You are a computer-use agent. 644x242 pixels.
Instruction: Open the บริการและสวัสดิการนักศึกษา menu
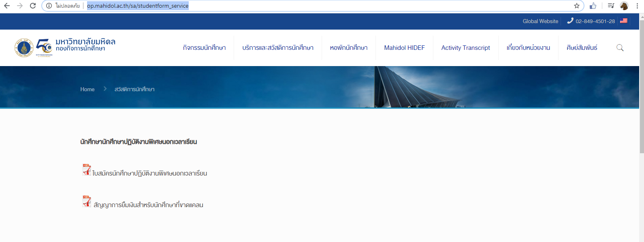point(278,48)
